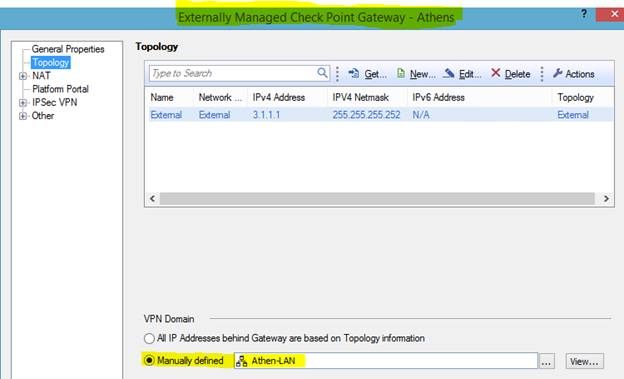Viewport: 624px width, 379px height.
Task: Open the IPSec VPN page
Action: point(55,102)
